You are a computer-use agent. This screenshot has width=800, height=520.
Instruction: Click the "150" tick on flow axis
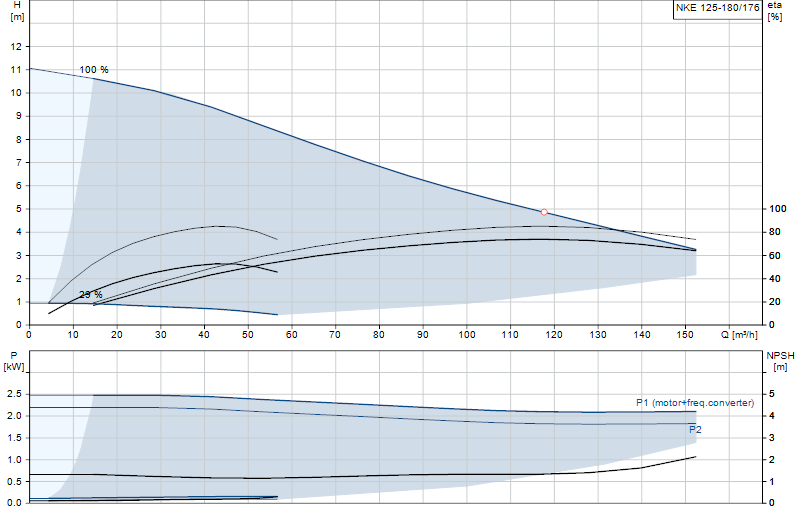click(x=685, y=335)
